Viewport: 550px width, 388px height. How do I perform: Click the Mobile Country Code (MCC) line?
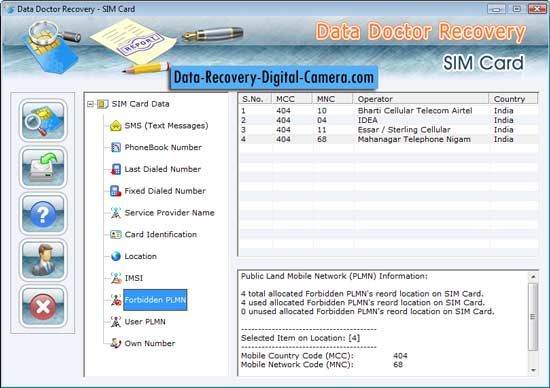coord(324,356)
